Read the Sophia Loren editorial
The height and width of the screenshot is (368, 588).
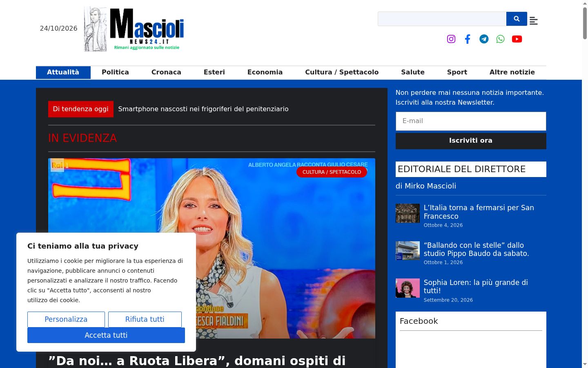point(476,287)
